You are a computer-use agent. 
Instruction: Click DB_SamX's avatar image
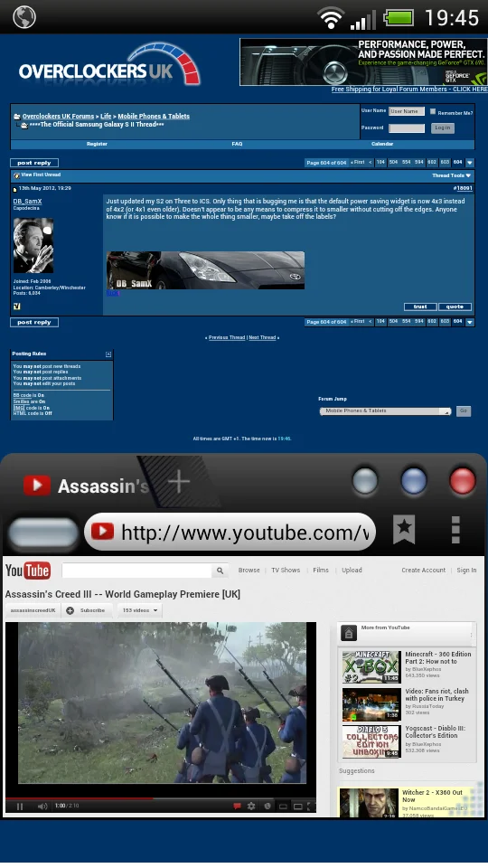pos(33,245)
